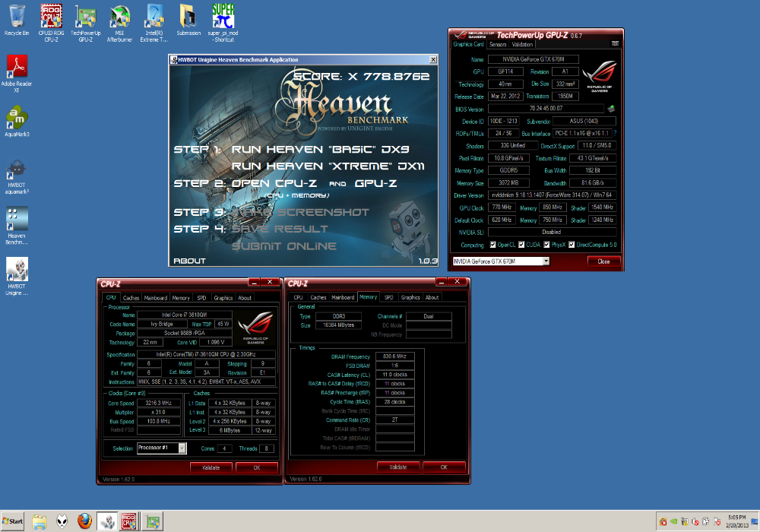Open GPU selection dropdown in GPU-Z

tap(501, 261)
